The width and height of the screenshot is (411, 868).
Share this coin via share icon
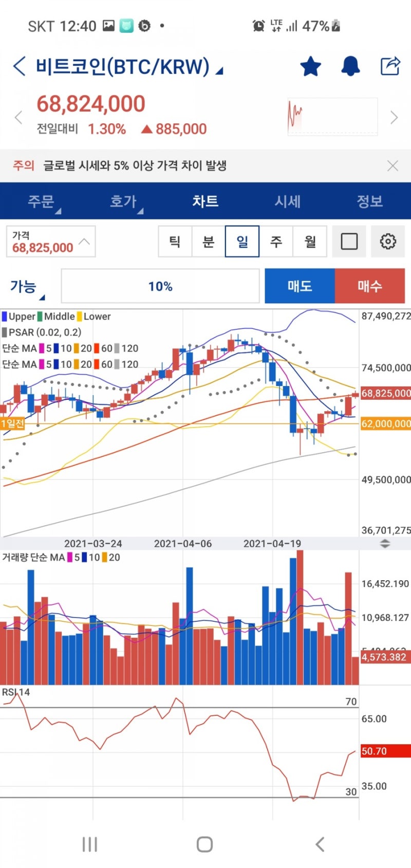(390, 66)
